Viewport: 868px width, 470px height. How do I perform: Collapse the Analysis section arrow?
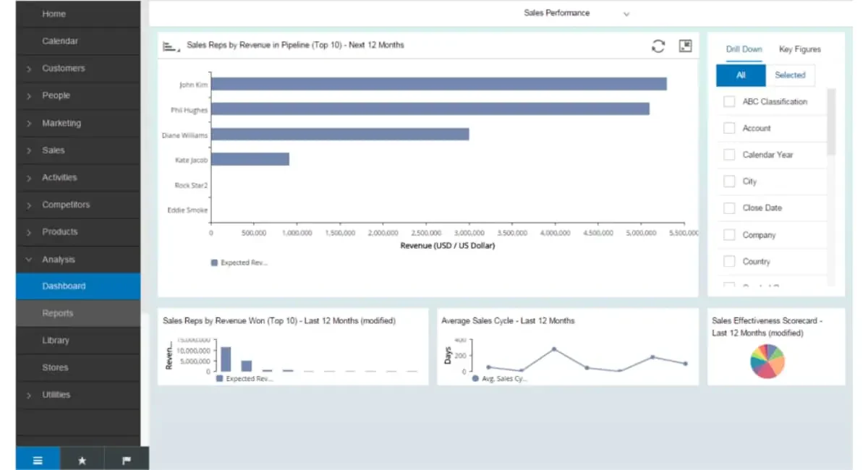29,260
